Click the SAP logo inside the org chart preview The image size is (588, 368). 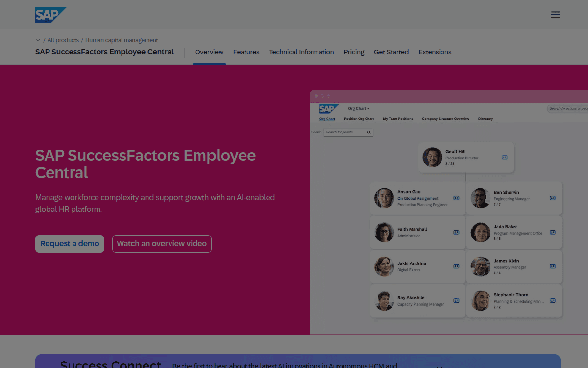(x=329, y=109)
